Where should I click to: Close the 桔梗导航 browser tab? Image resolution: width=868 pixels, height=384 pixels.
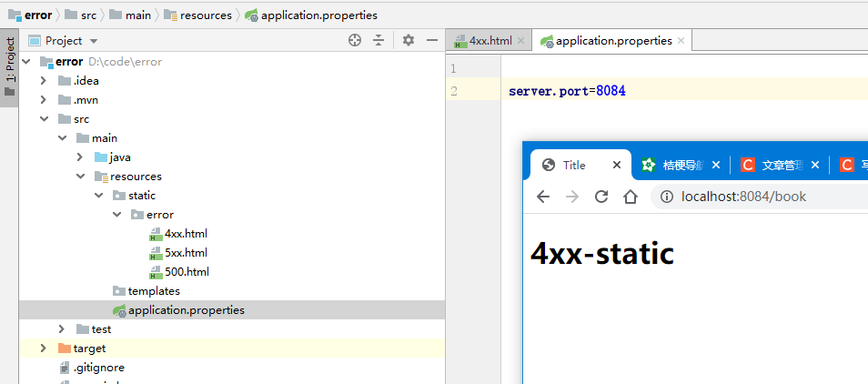click(x=716, y=165)
